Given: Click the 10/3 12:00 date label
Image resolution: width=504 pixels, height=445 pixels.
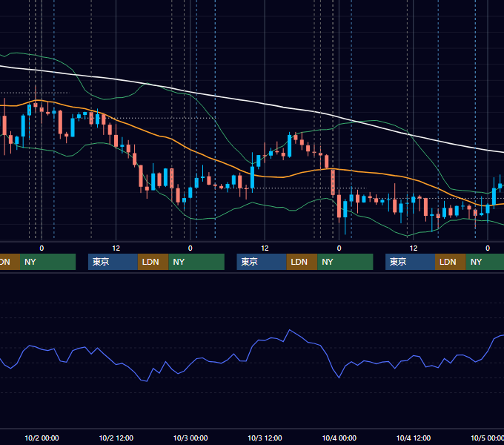Looking at the screenshot, I should [265, 438].
